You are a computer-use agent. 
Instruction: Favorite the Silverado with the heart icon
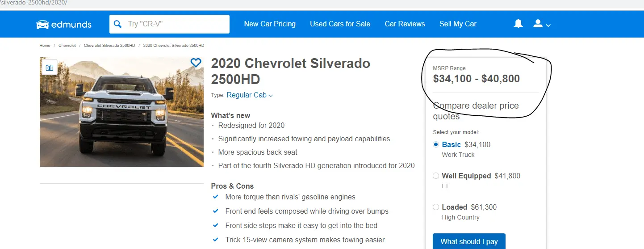click(x=196, y=63)
